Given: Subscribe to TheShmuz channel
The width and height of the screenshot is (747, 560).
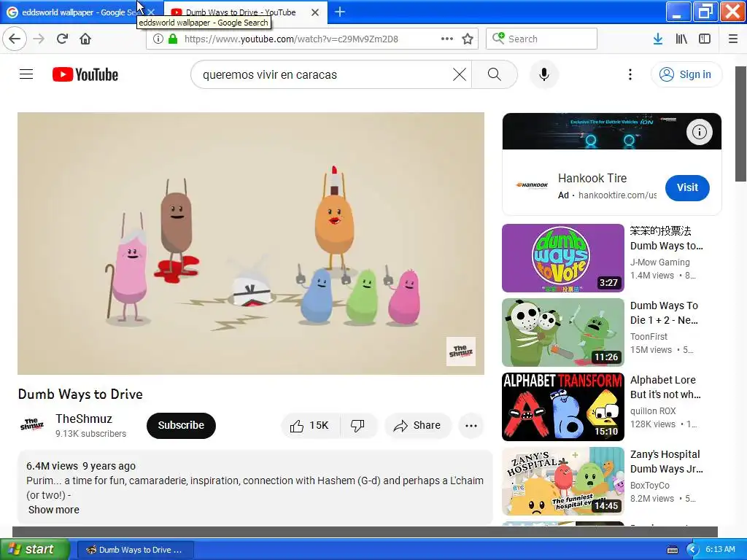Looking at the screenshot, I should tap(181, 425).
